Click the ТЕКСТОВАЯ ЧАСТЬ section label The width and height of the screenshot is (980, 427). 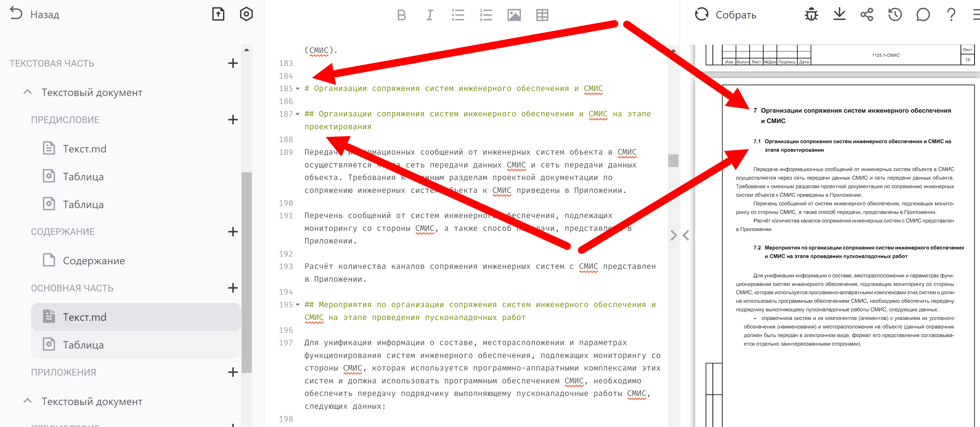pyautogui.click(x=52, y=63)
